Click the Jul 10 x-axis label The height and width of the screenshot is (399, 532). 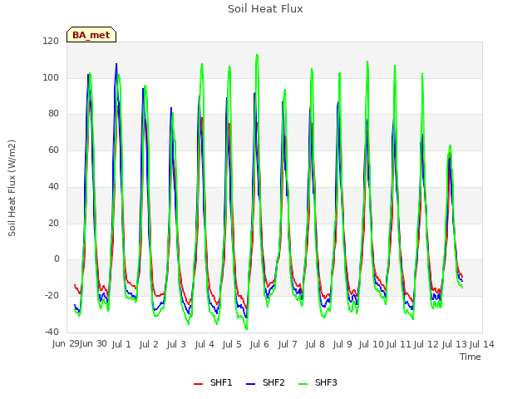tap(371, 344)
